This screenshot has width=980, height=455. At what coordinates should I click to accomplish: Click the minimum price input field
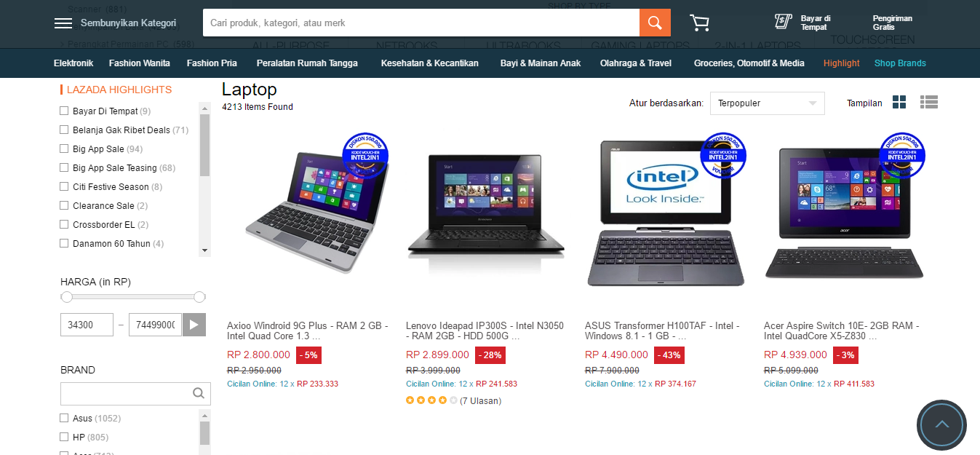[x=87, y=325]
